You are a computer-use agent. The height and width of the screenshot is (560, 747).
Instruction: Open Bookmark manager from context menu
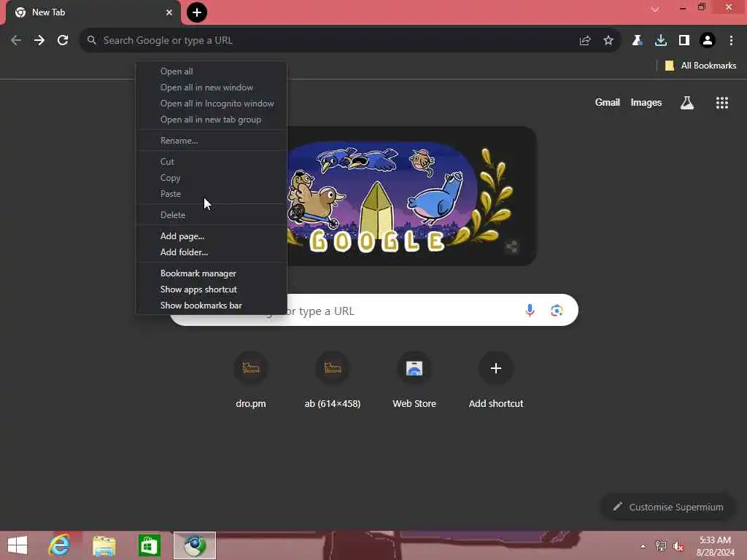pyautogui.click(x=212, y=273)
